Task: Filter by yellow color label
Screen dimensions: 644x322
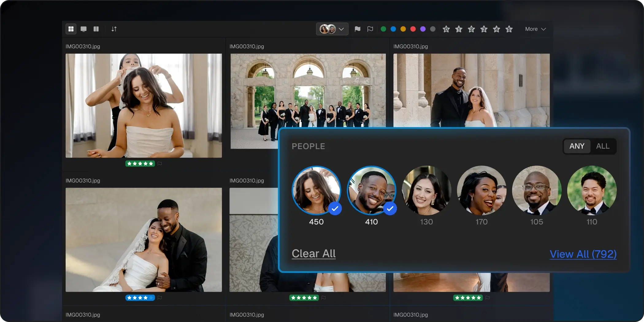Action: point(403,29)
